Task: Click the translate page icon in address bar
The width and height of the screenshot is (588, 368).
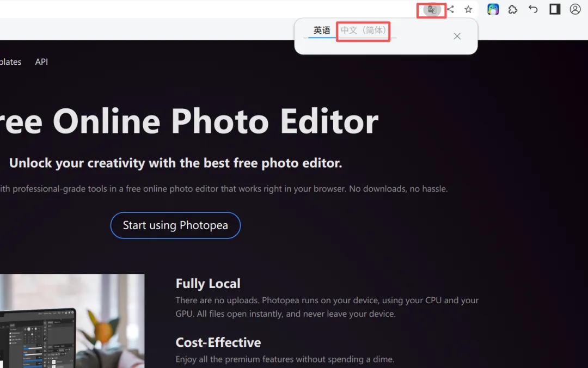Action: coord(432,10)
